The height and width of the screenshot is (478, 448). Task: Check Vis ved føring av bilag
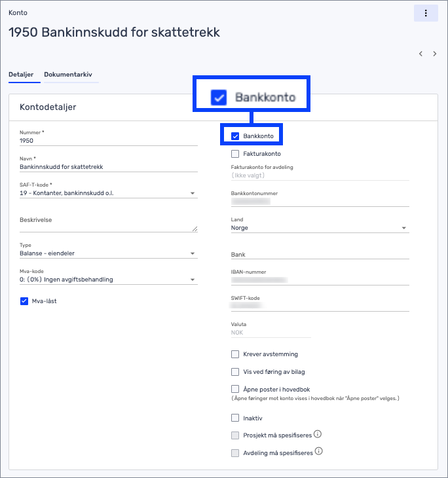tap(235, 372)
